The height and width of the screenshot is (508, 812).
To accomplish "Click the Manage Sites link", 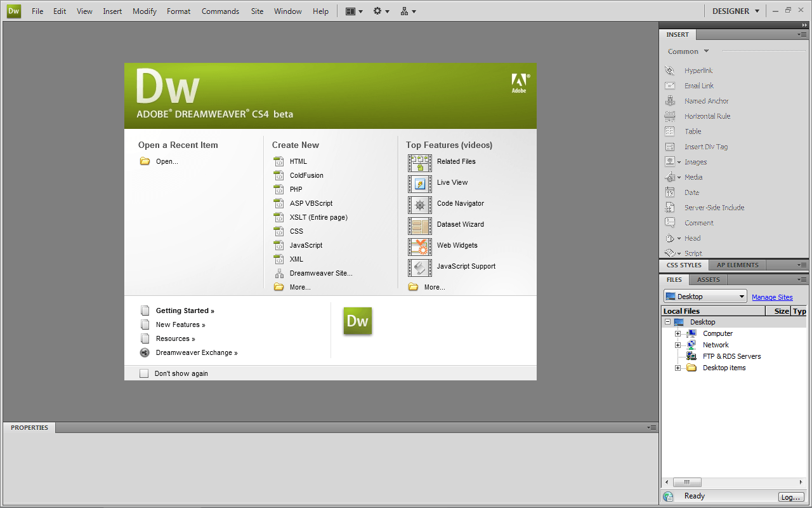I will point(772,297).
